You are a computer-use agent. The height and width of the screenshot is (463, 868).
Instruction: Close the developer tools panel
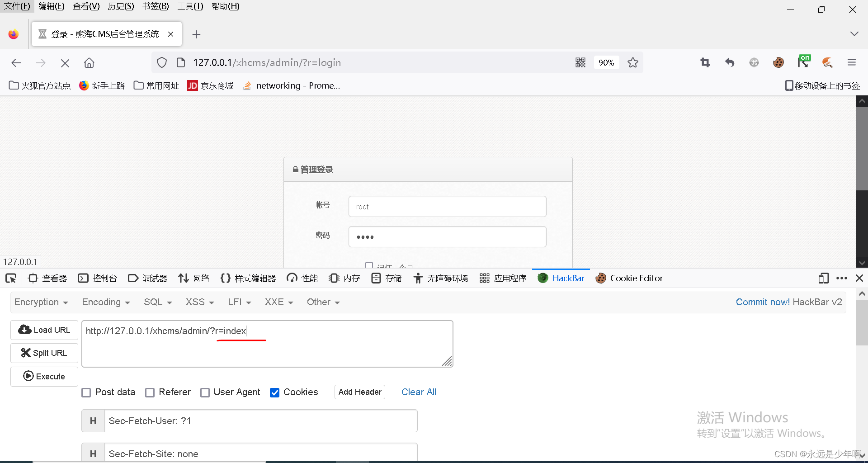pyautogui.click(x=859, y=278)
